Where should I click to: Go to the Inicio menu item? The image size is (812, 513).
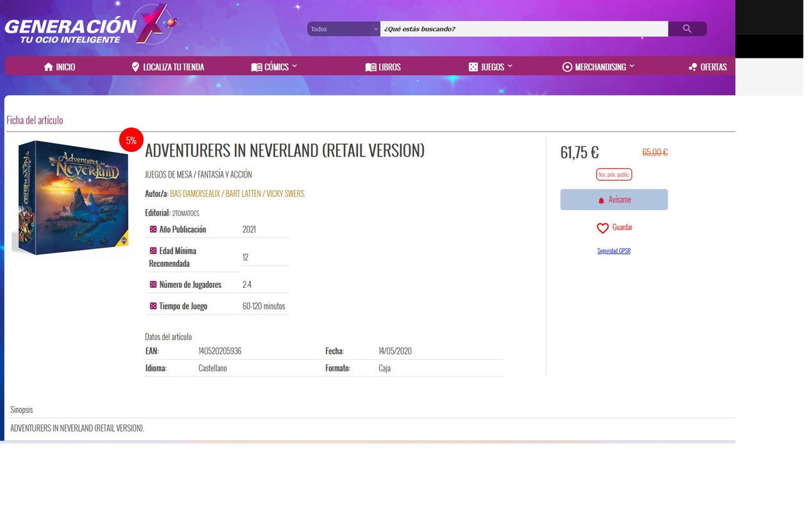pos(59,67)
